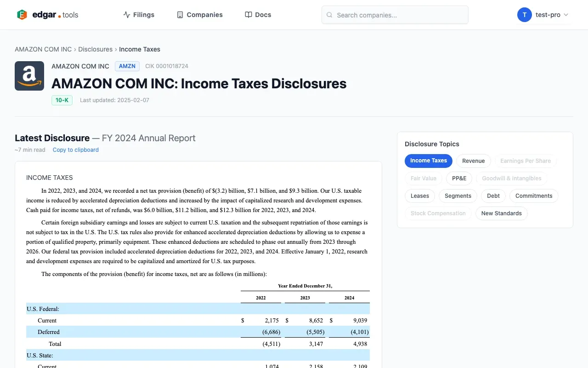The width and height of the screenshot is (588, 368).
Task: Click the edgar tools logo icon
Action: click(22, 15)
